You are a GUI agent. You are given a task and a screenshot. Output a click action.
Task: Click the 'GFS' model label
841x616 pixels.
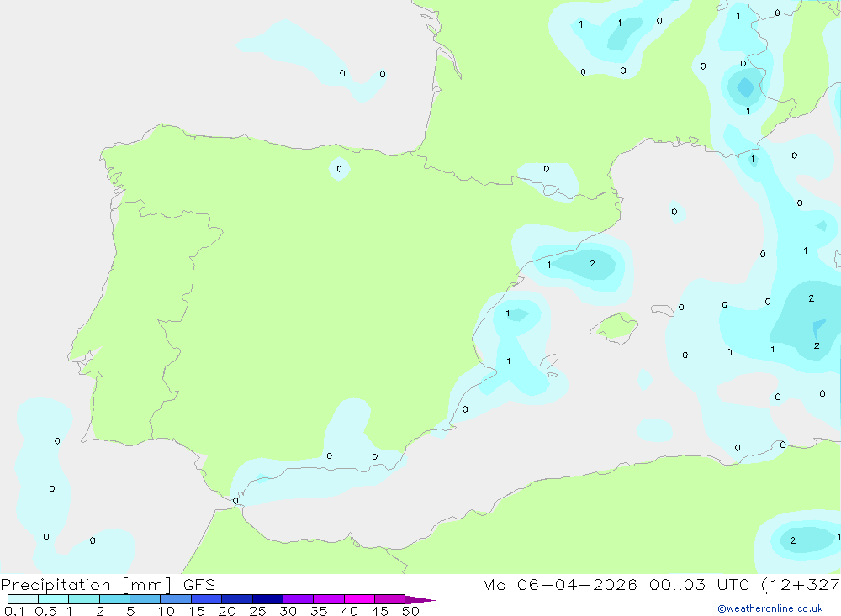click(x=199, y=584)
